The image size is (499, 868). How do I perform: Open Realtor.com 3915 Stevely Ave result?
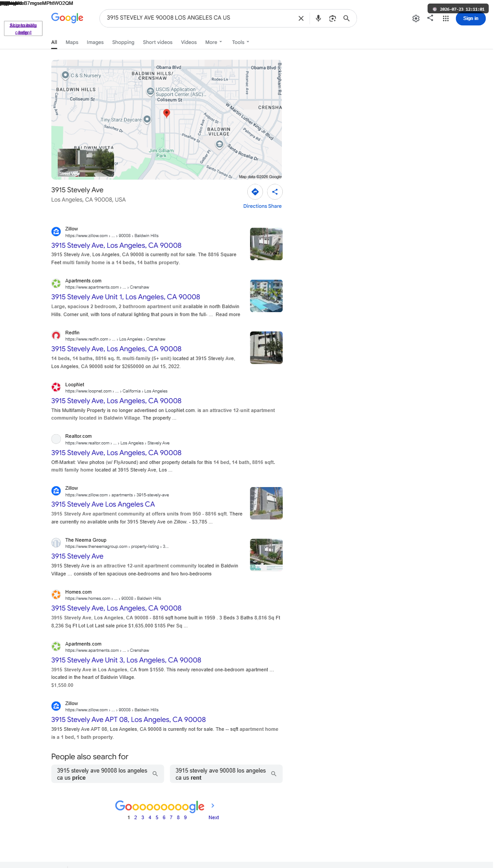pos(116,453)
